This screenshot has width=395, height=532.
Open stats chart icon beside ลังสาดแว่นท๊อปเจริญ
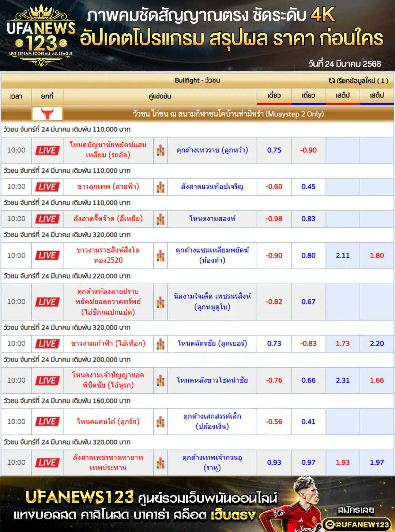(161, 187)
